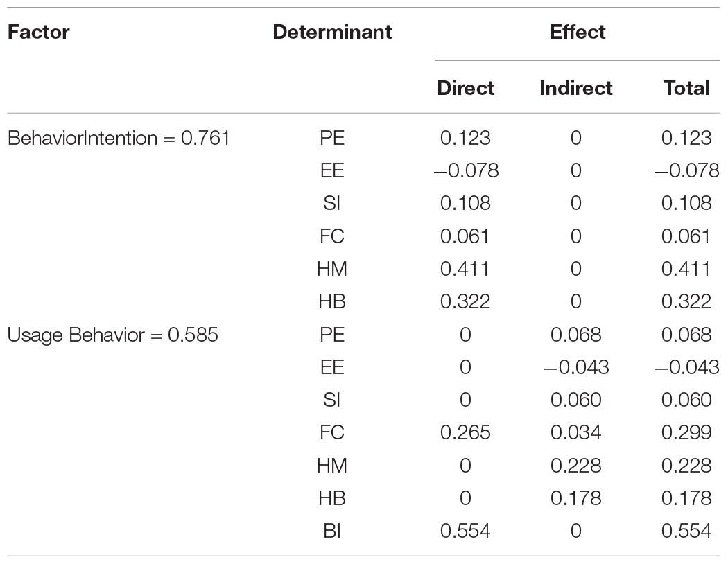Click the Determinant column header
The height and width of the screenshot is (564, 728).
click(x=332, y=32)
